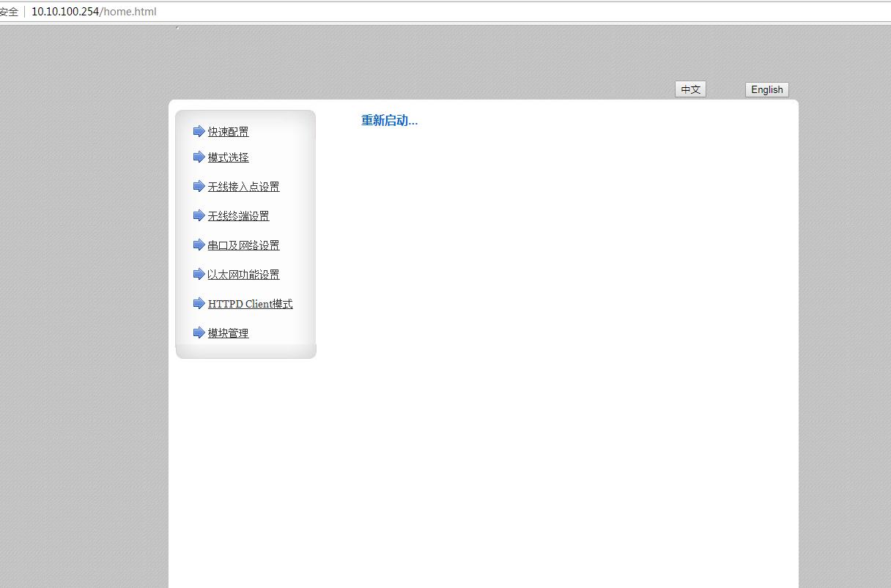Click the 重新启动... heading text
The height and width of the screenshot is (588, 891).
(389, 121)
